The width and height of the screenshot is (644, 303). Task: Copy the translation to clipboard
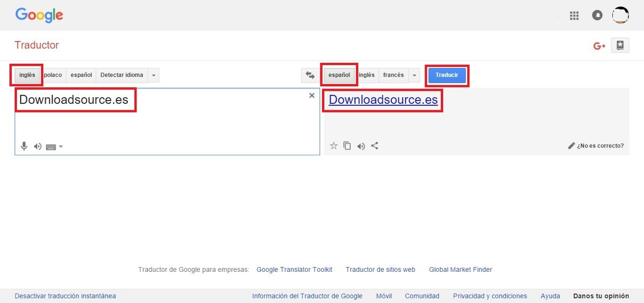347,145
